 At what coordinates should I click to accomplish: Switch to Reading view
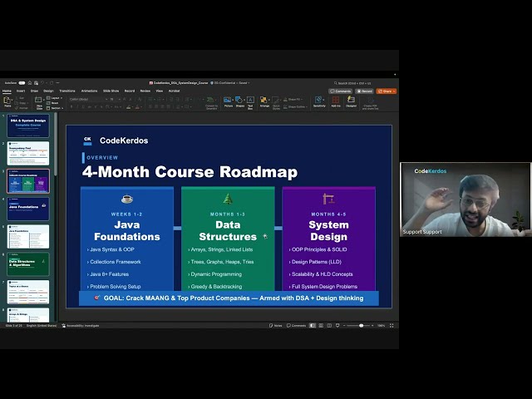tap(329, 326)
